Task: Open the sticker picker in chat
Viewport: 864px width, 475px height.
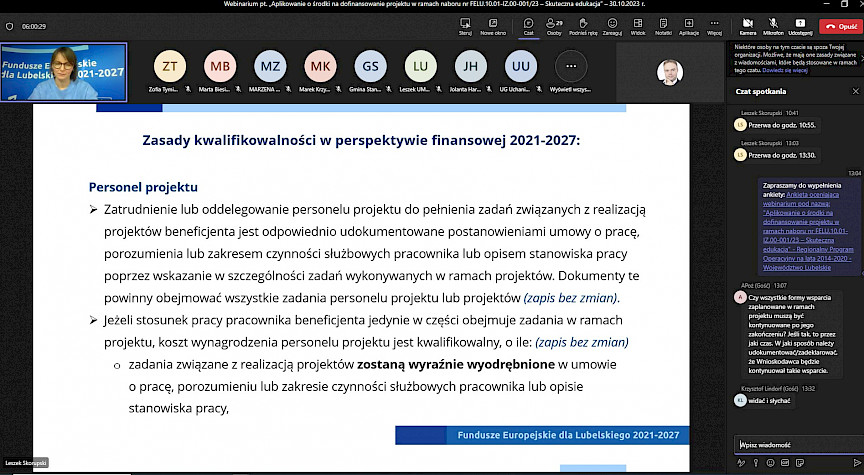Action: [800, 463]
